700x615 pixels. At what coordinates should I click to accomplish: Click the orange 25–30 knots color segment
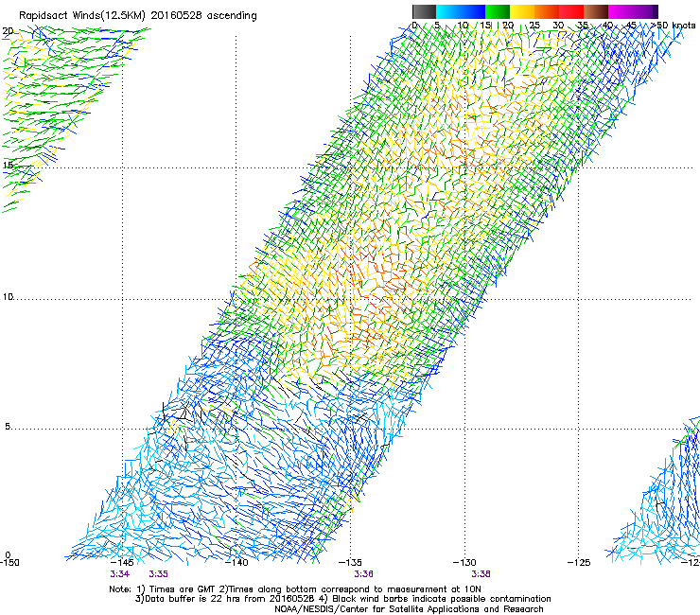547,11
